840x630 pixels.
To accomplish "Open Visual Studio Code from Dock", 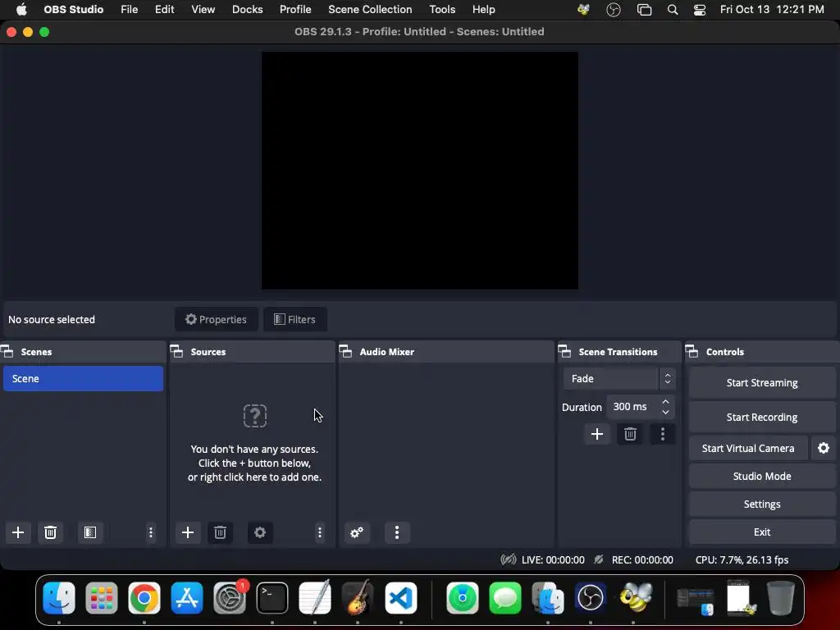I will pos(400,598).
